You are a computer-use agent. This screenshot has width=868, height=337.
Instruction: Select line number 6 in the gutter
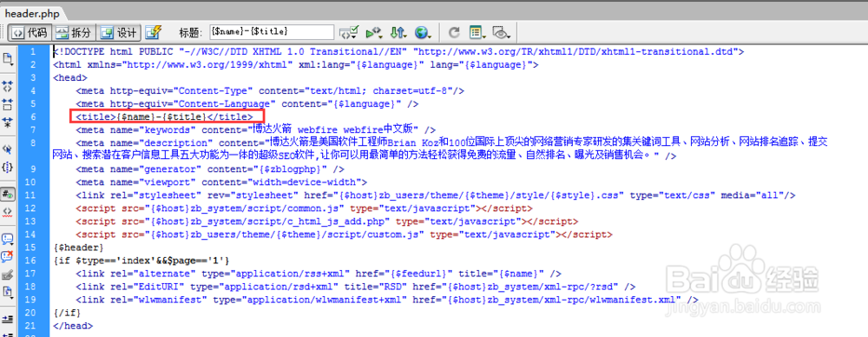tap(34, 116)
